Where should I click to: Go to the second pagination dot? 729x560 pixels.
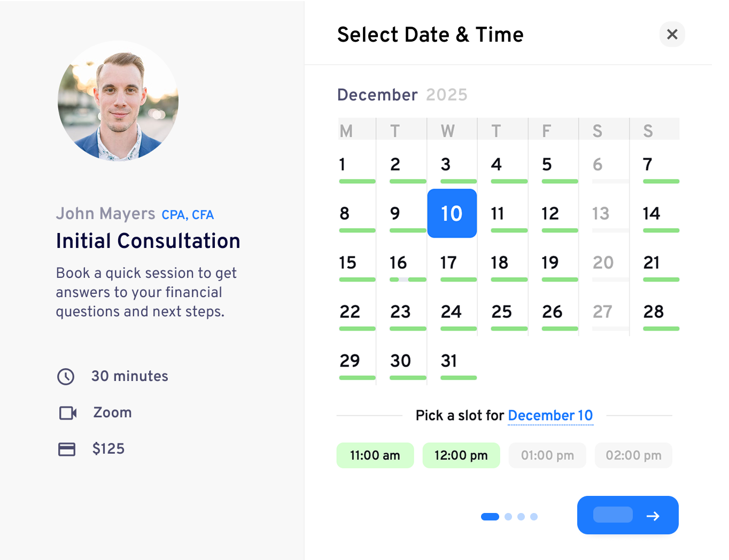(x=508, y=517)
